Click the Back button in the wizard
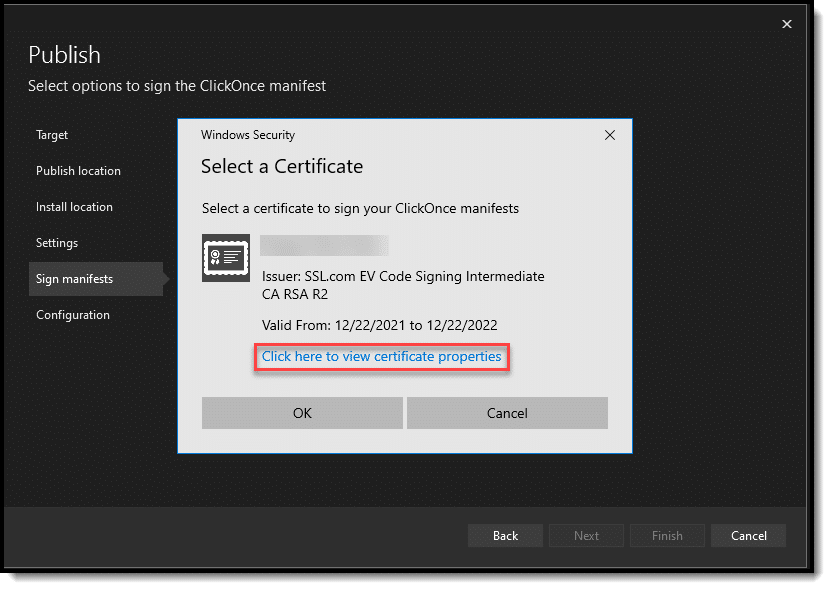Viewport: 831px width, 590px height. (x=505, y=536)
